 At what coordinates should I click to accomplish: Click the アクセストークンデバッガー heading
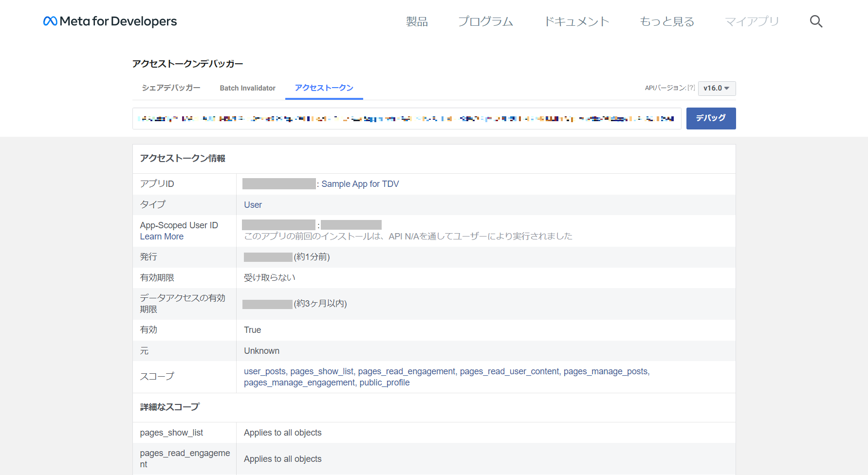click(187, 64)
